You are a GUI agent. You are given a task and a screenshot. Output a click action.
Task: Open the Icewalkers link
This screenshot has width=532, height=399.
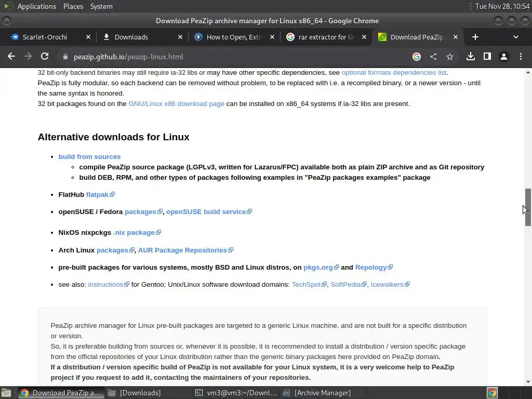click(390, 285)
